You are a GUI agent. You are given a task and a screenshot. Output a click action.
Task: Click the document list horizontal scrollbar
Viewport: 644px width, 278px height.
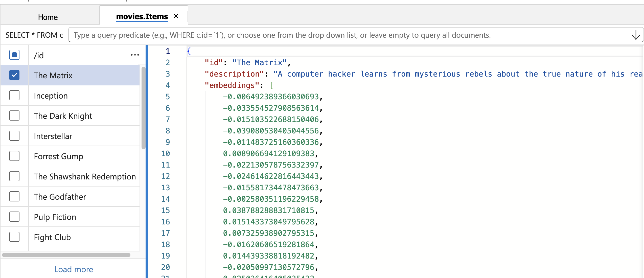tap(66, 255)
